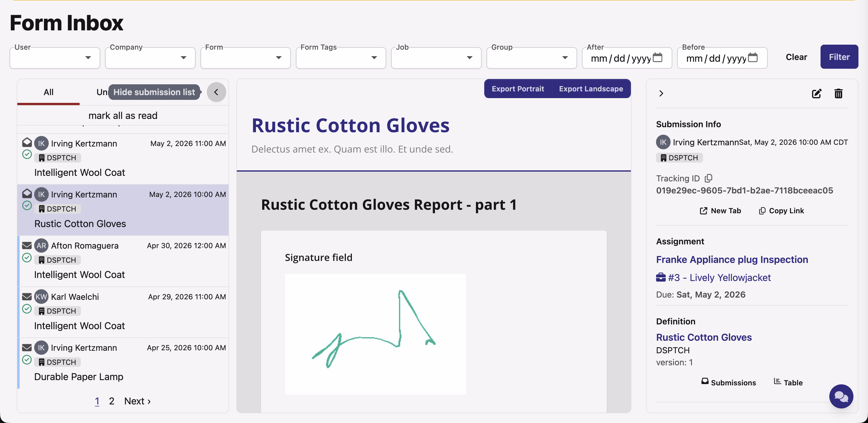Image resolution: width=868 pixels, height=423 pixels.
Task: Collapse the submission list with the chevron button
Action: (x=216, y=92)
